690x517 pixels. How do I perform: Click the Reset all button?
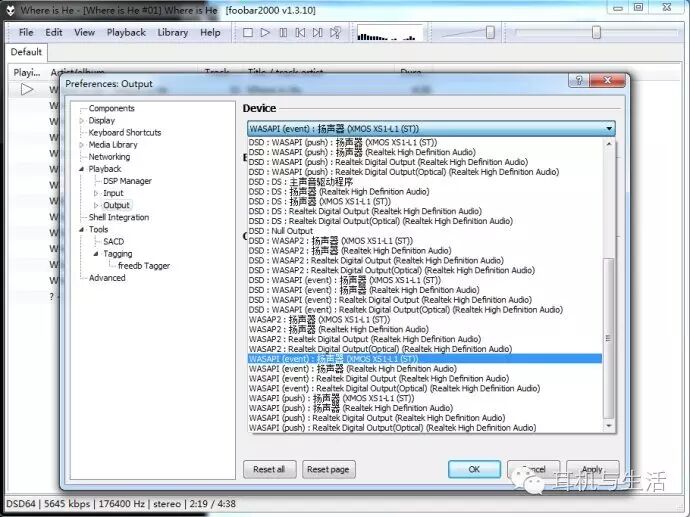tap(269, 469)
